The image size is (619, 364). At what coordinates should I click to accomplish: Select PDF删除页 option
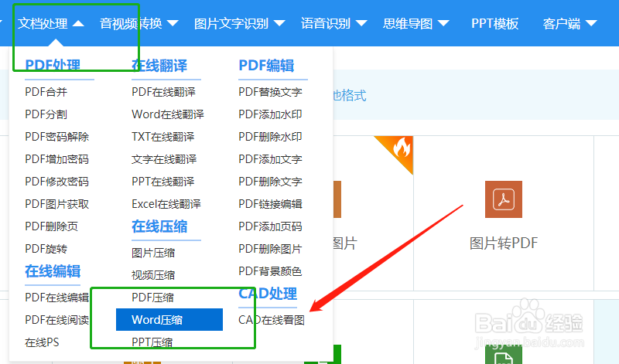click(51, 226)
